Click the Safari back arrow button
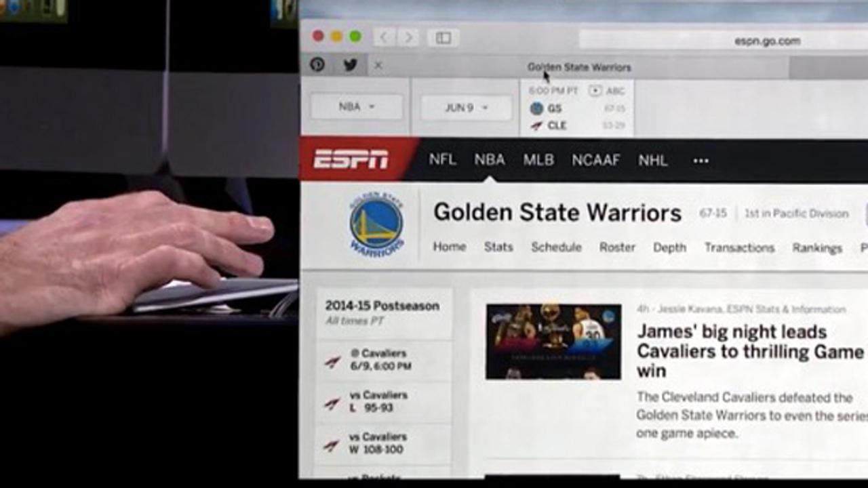868x488 pixels. pyautogui.click(x=384, y=37)
